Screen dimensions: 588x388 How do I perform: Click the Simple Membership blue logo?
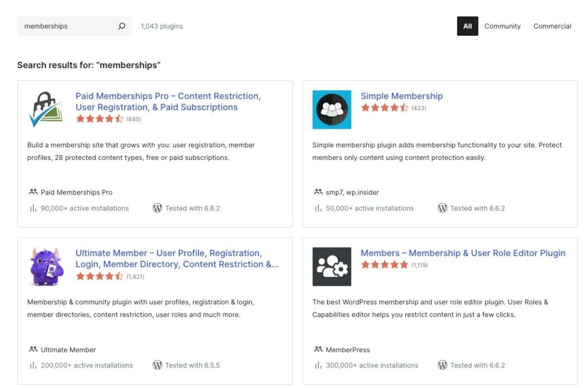(x=332, y=109)
